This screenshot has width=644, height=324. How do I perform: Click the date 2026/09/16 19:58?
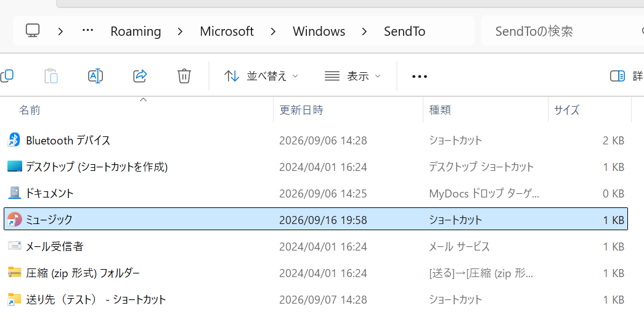pyautogui.click(x=323, y=220)
